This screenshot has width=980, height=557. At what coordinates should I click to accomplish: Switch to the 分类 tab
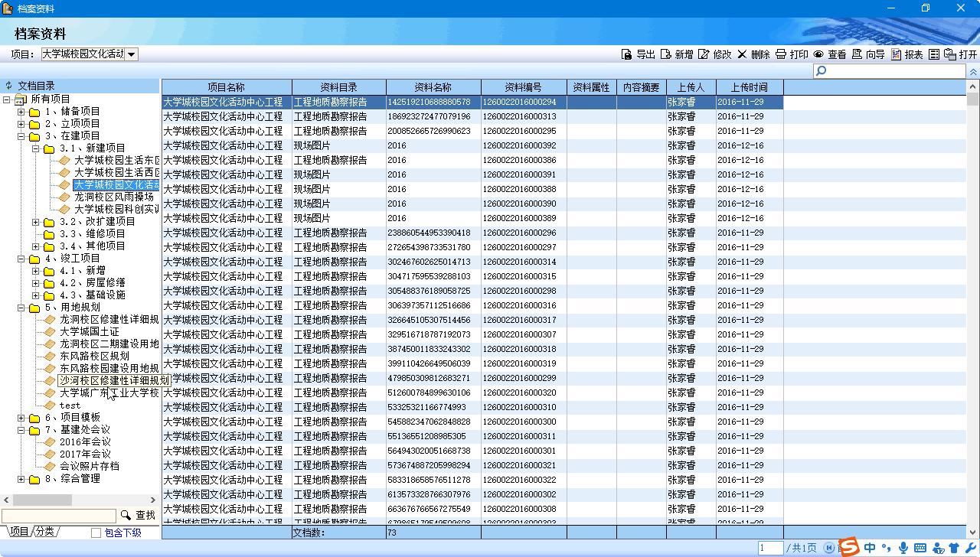(x=44, y=532)
